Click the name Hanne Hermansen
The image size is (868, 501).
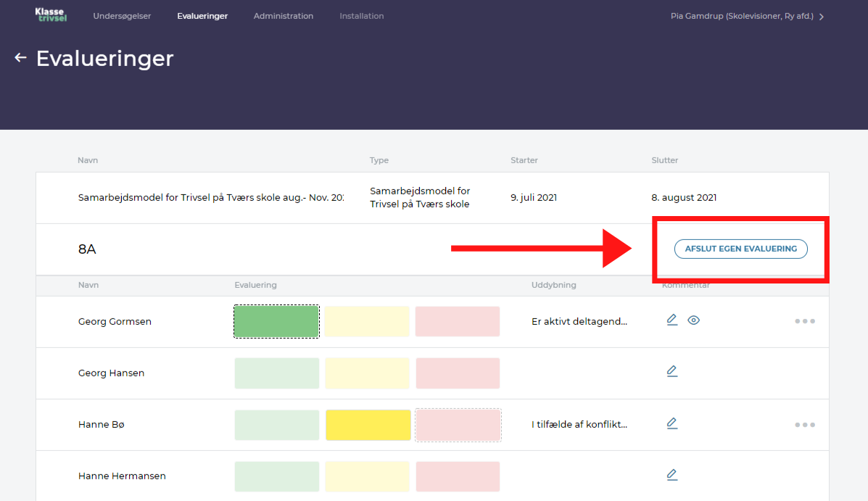[x=122, y=476]
